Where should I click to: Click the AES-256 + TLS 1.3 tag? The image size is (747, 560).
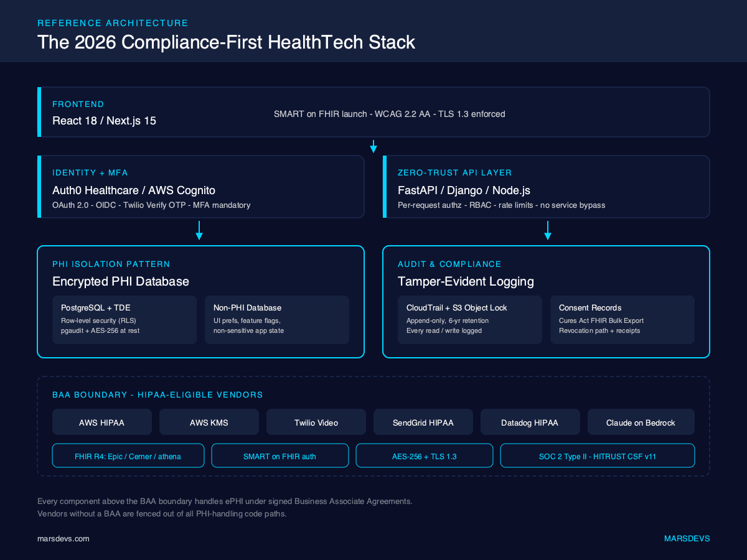click(425, 455)
